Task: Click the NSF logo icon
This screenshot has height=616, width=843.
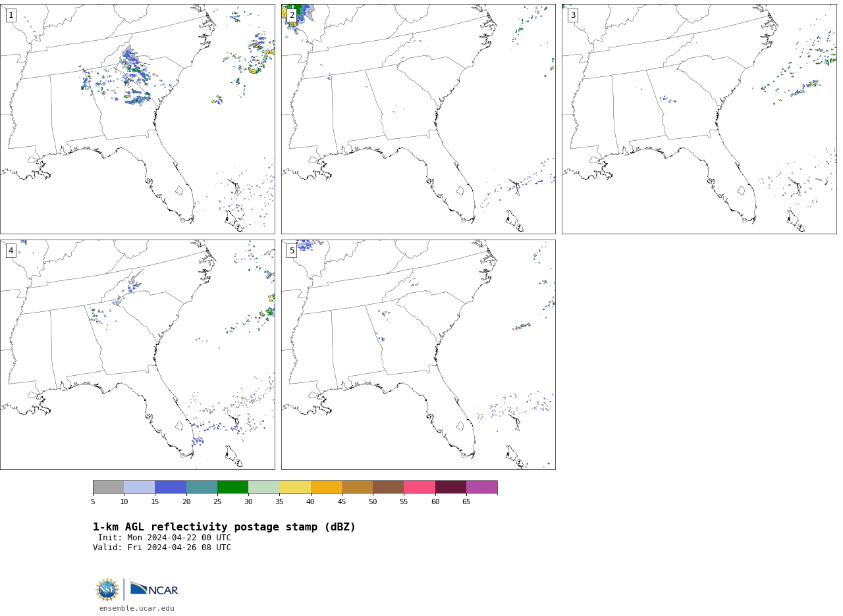Action: click(107, 590)
